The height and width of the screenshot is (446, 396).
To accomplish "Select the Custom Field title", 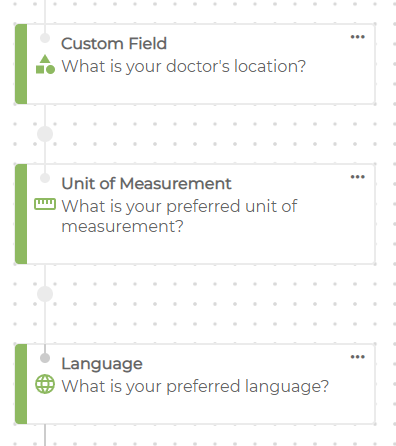I will coord(114,44).
